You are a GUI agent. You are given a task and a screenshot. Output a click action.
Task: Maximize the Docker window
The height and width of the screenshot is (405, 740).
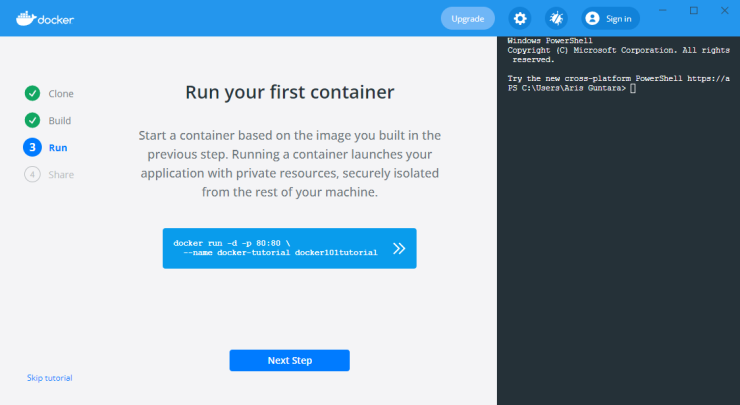pos(694,10)
